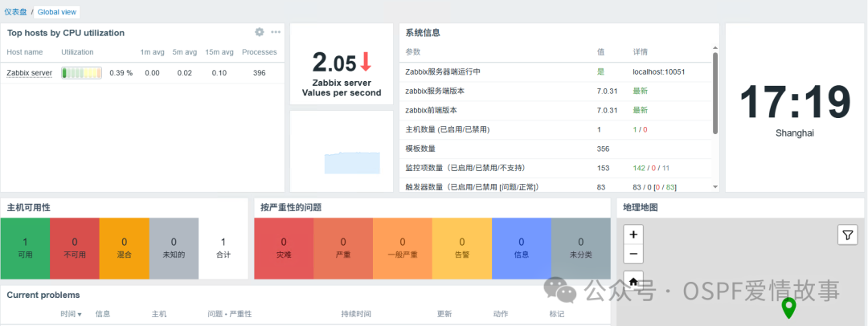The width and height of the screenshot is (868, 326).
Task: Select the gray 未知的 availability tile
Action: tap(174, 248)
